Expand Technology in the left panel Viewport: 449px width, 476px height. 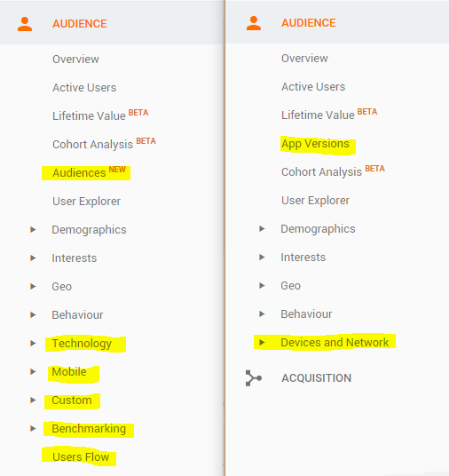click(33, 343)
